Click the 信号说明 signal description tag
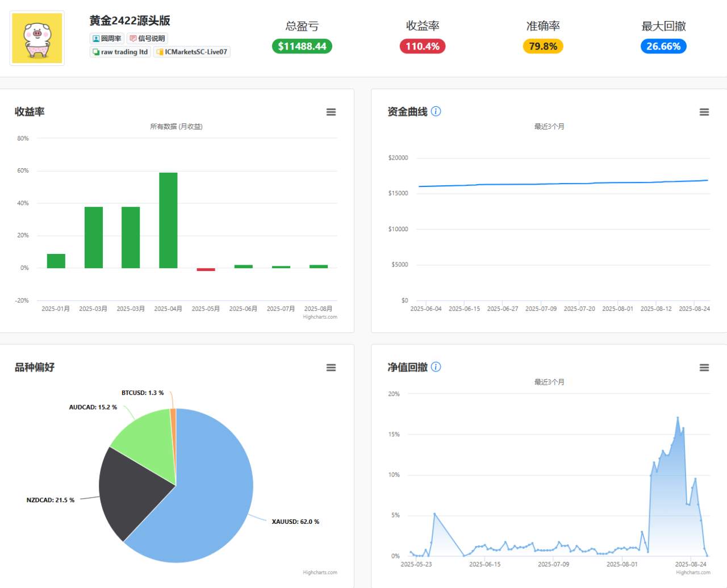 tap(147, 39)
